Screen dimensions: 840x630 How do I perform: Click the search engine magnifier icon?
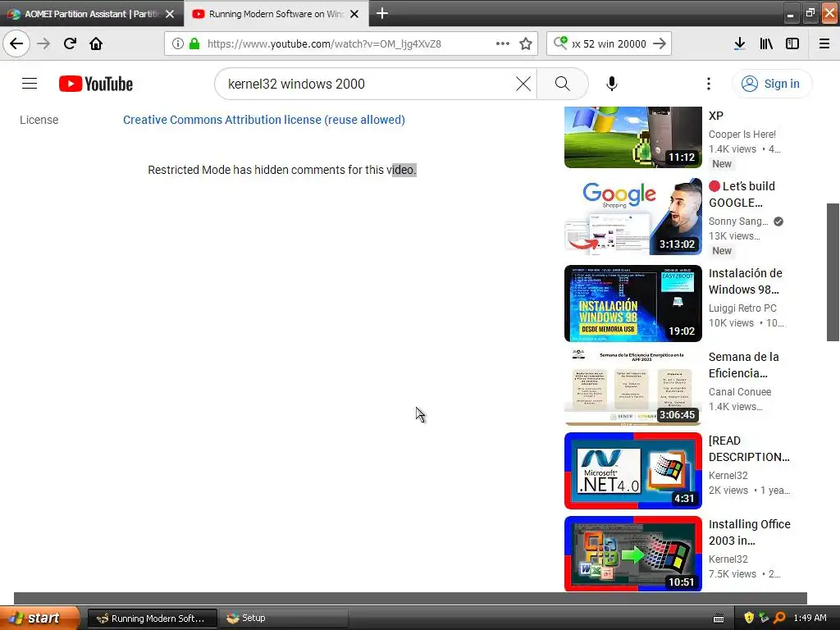560,43
